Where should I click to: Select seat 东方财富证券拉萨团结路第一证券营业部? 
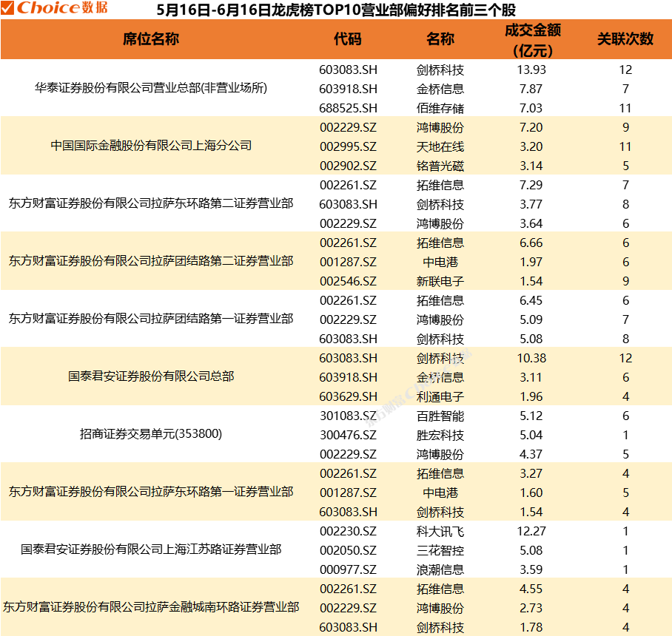pos(151,319)
